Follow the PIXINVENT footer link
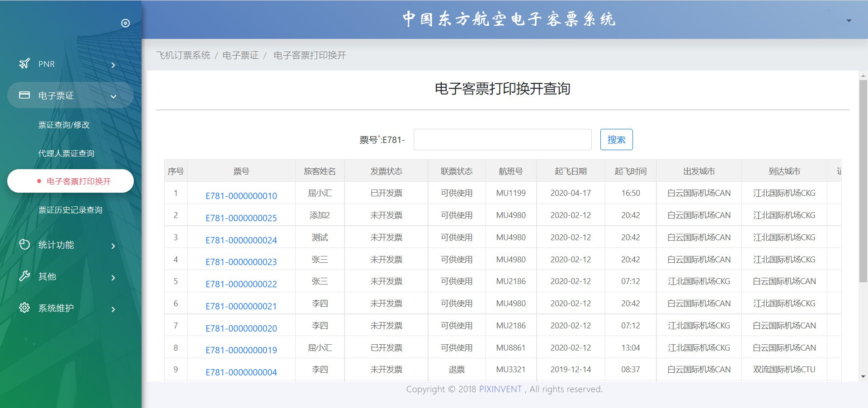Screen dimensions: 868x408 coord(500,389)
